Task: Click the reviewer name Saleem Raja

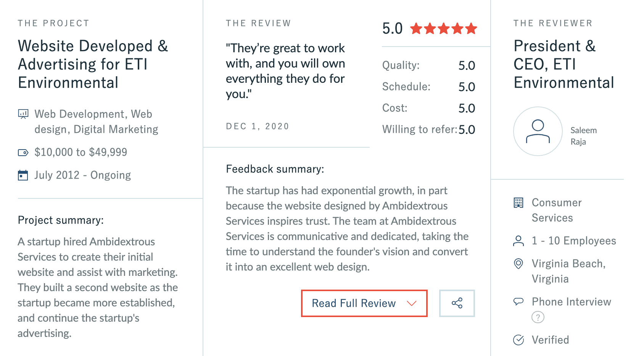Action: tap(583, 136)
